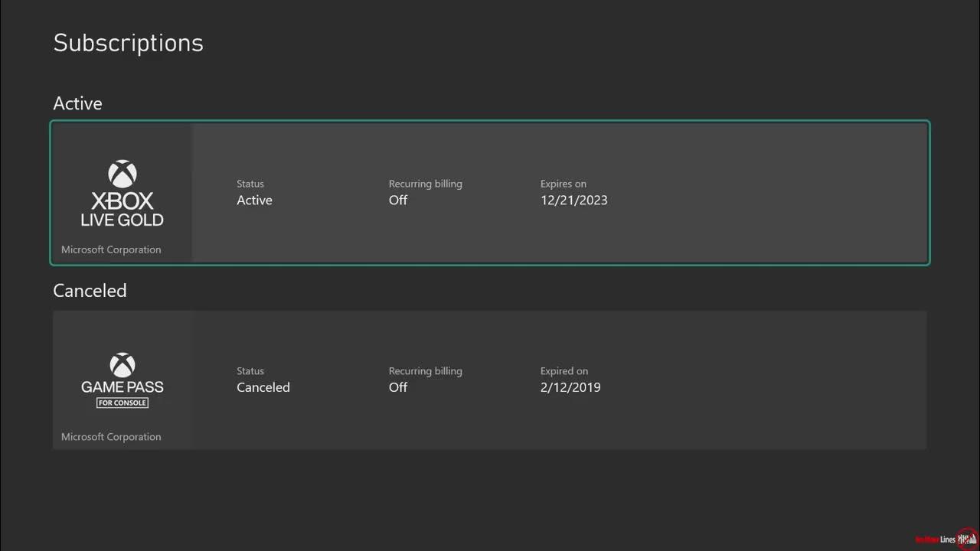Click the 'For Console' badge

(x=122, y=403)
